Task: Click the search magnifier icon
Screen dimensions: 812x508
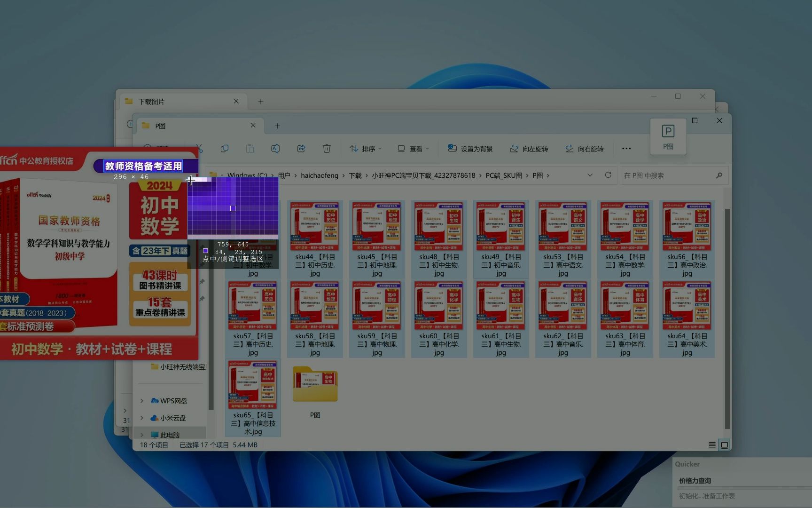Action: 719,175
